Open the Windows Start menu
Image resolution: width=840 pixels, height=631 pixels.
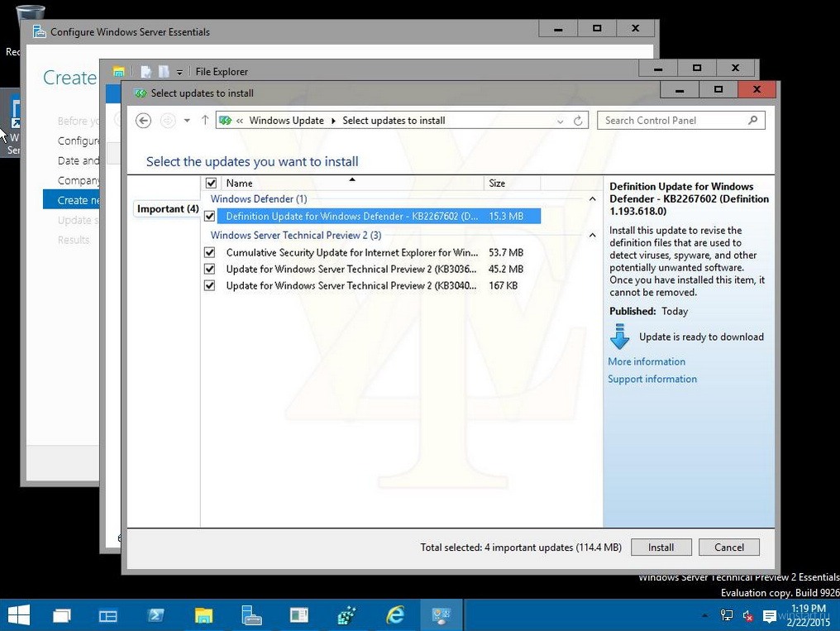(x=19, y=615)
